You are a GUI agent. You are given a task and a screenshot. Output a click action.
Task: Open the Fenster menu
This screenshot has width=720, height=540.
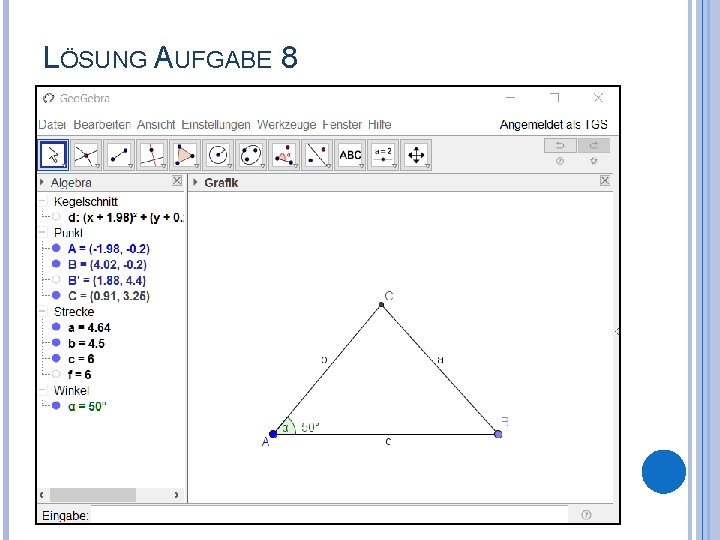pos(342,125)
